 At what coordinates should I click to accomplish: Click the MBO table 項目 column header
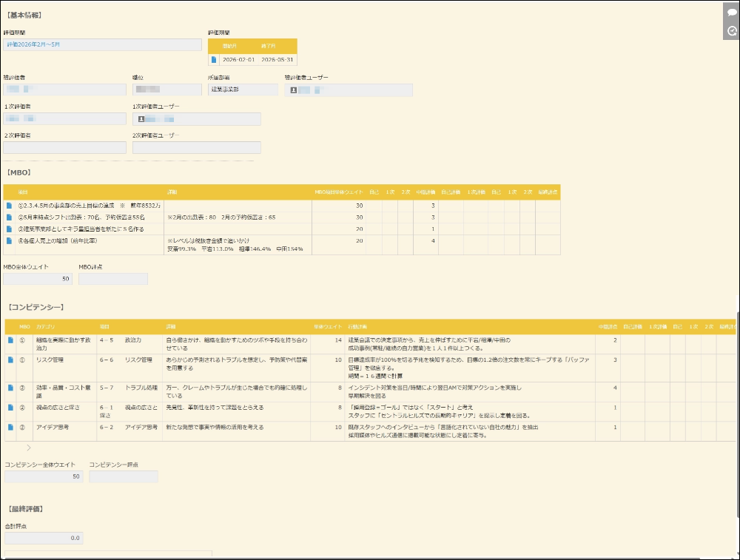(23, 192)
